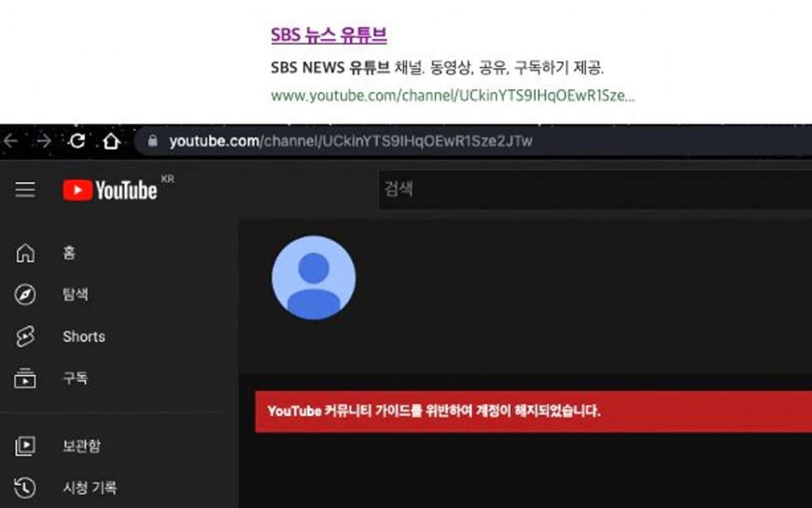Open Shorts using the Shorts icon
Viewport: 812px width, 508px height.
[25, 336]
